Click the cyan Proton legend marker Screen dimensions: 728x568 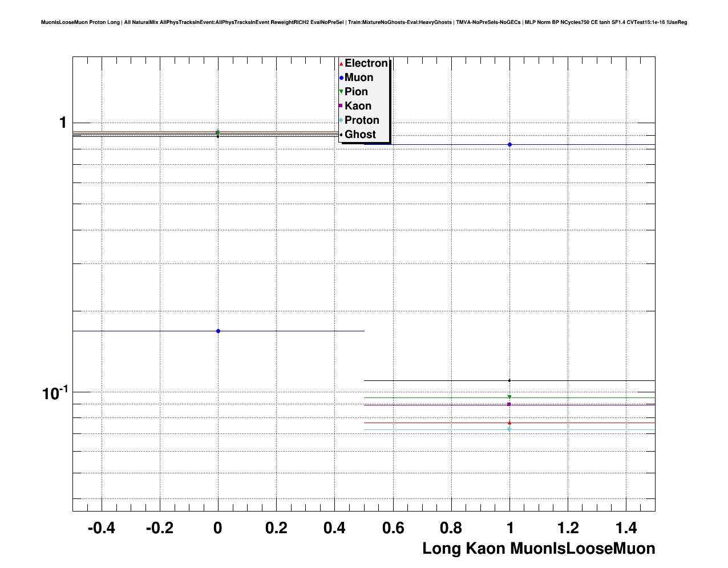click(341, 120)
